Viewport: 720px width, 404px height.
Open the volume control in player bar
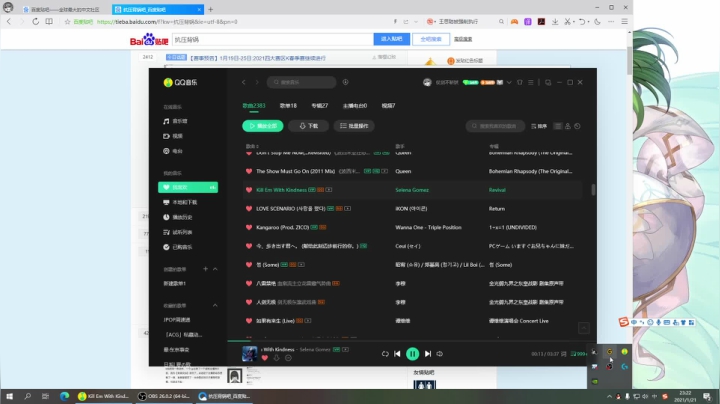[x=439, y=354]
